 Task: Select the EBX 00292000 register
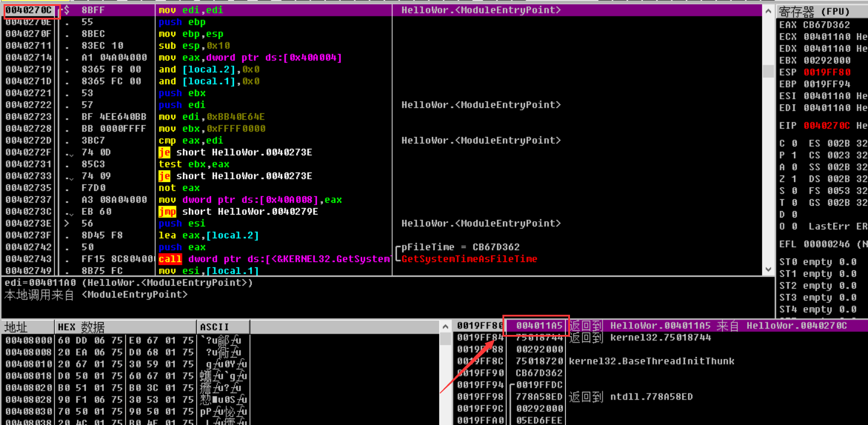click(x=815, y=60)
